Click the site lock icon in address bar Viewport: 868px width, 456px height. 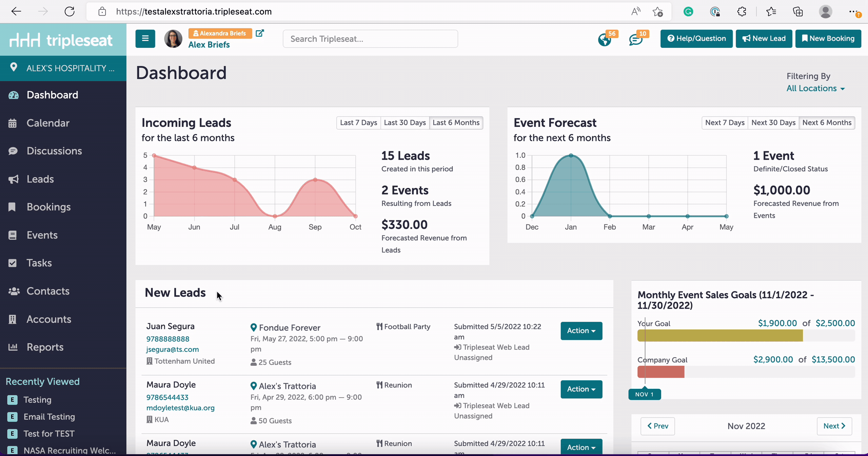[x=102, y=12]
